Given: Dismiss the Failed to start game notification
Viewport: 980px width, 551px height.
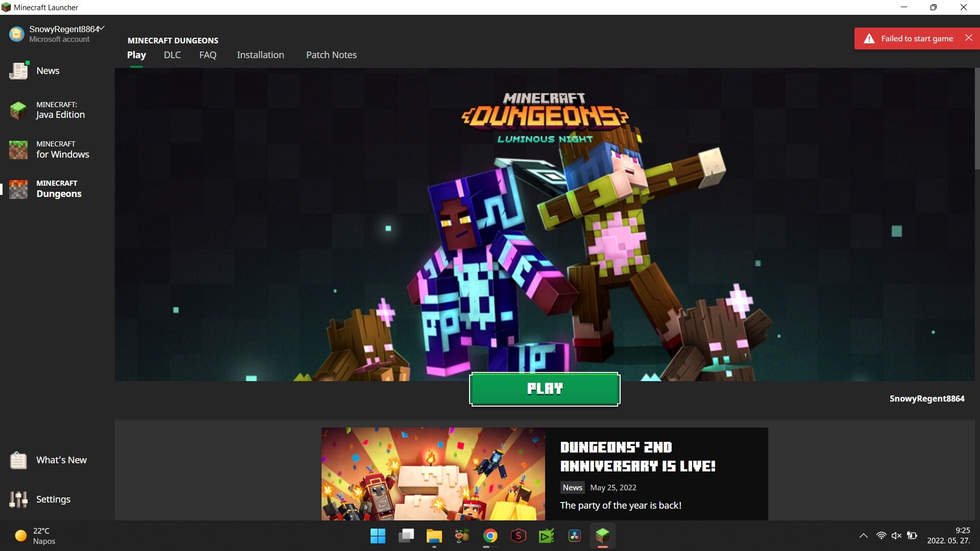Looking at the screenshot, I should 968,38.
